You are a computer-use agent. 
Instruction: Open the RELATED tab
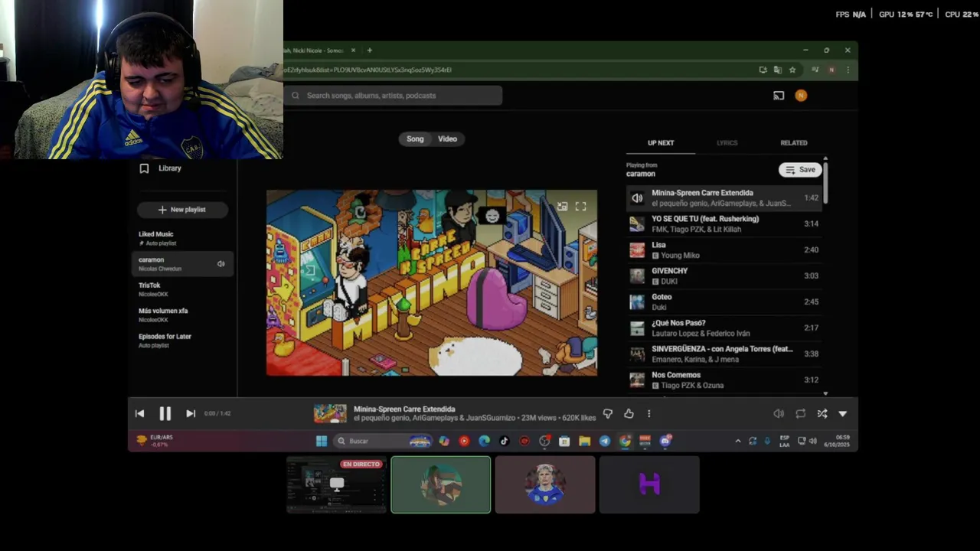793,143
